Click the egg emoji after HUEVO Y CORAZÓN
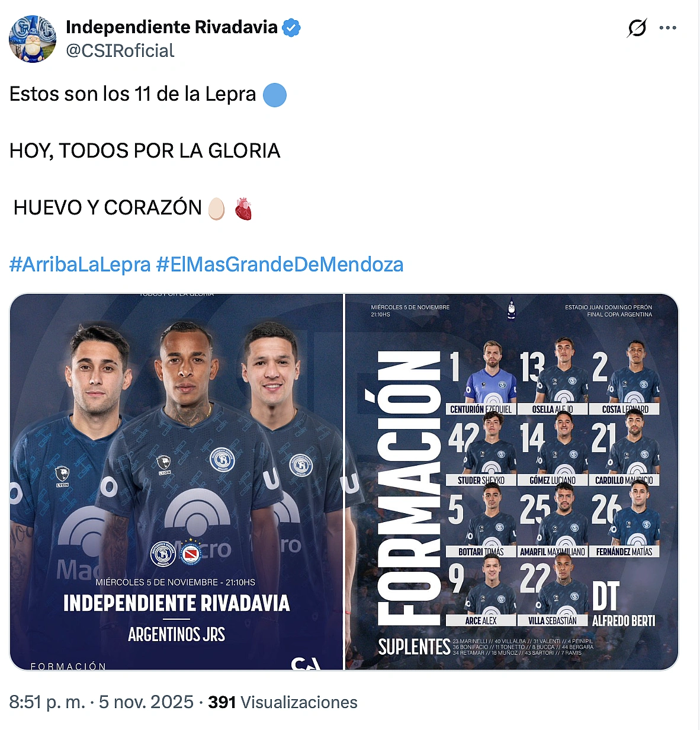 click(217, 209)
